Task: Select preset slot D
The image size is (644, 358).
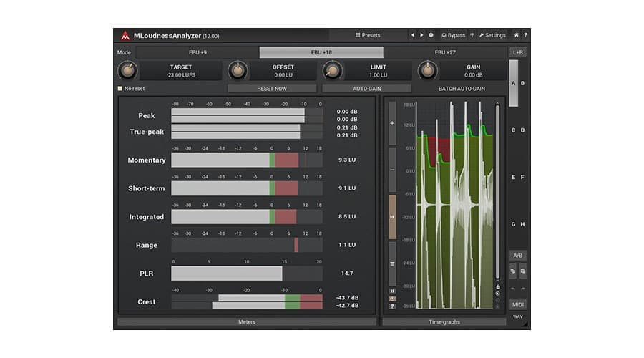Action: [x=523, y=130]
